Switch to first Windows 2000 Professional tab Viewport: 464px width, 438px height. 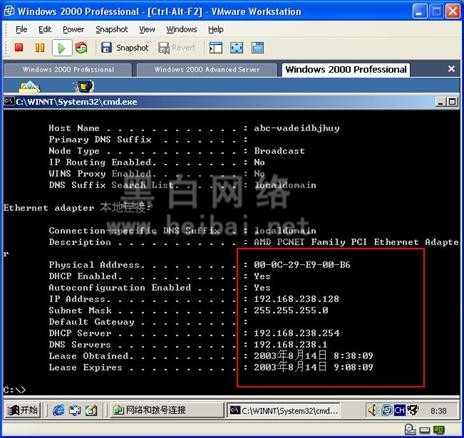click(x=68, y=70)
